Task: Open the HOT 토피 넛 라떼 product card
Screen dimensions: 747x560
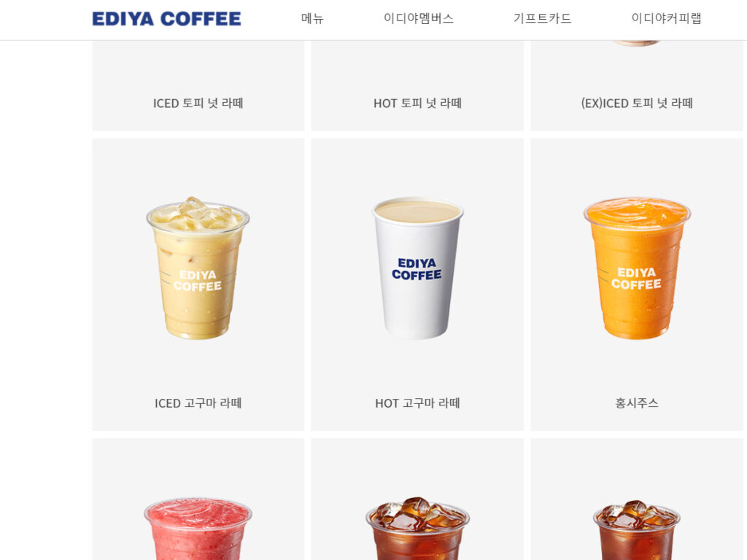Action: pos(417,86)
